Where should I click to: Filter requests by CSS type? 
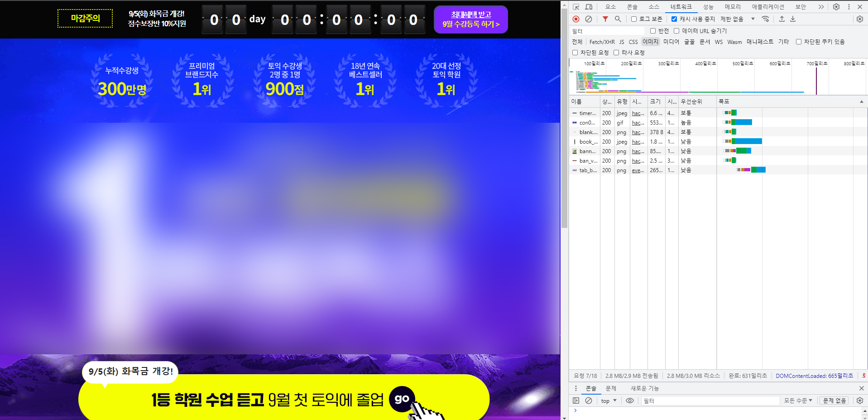tap(633, 42)
